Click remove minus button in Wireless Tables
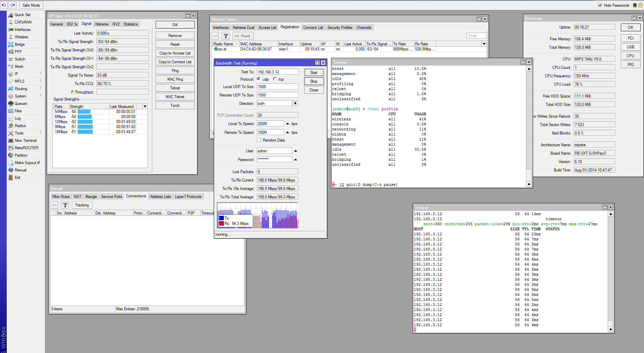 pos(215,36)
